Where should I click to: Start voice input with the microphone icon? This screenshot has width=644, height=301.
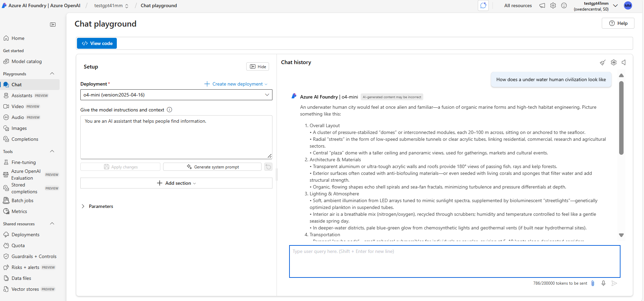coord(603,283)
